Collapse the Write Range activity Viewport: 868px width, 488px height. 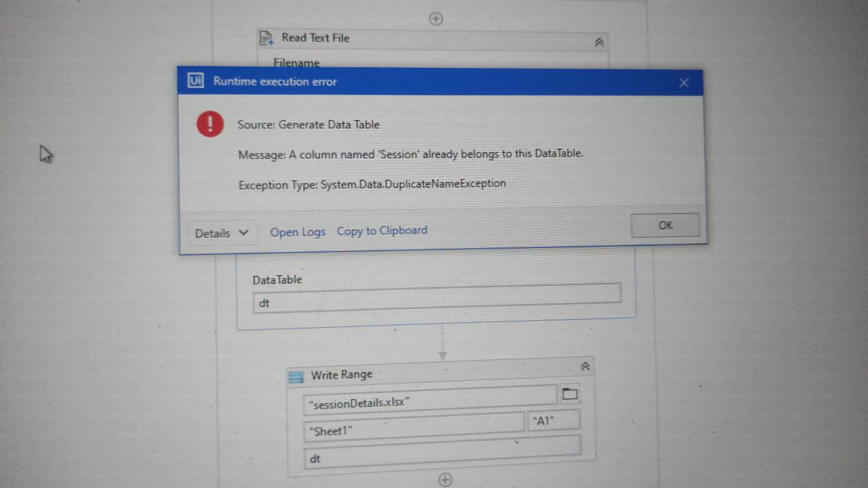[585, 366]
